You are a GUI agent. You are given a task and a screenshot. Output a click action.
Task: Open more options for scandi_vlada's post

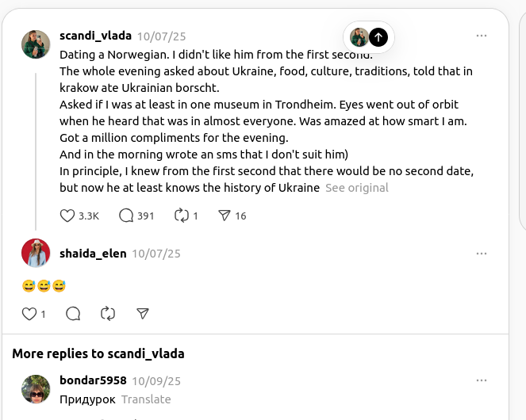pyautogui.click(x=482, y=36)
